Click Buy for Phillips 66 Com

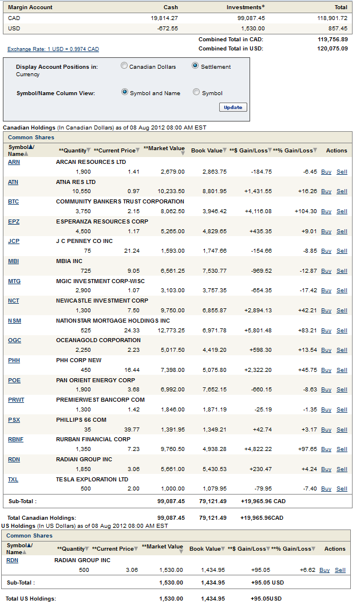click(326, 429)
